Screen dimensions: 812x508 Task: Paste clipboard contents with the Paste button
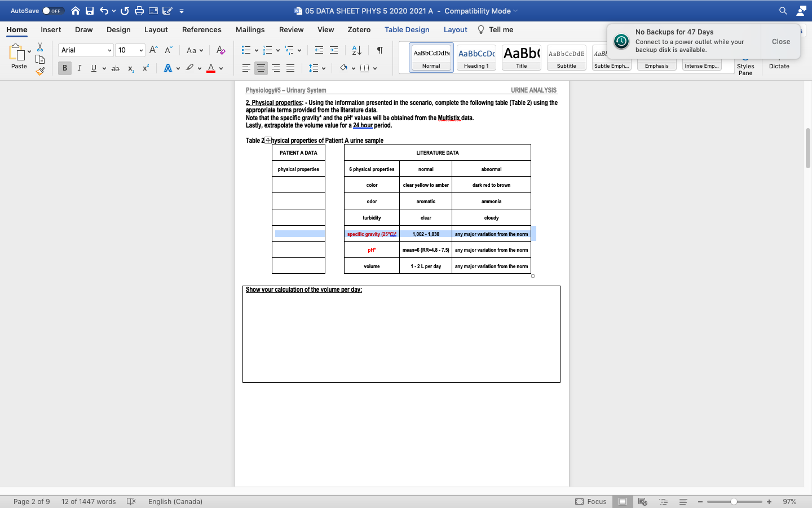tap(19, 56)
